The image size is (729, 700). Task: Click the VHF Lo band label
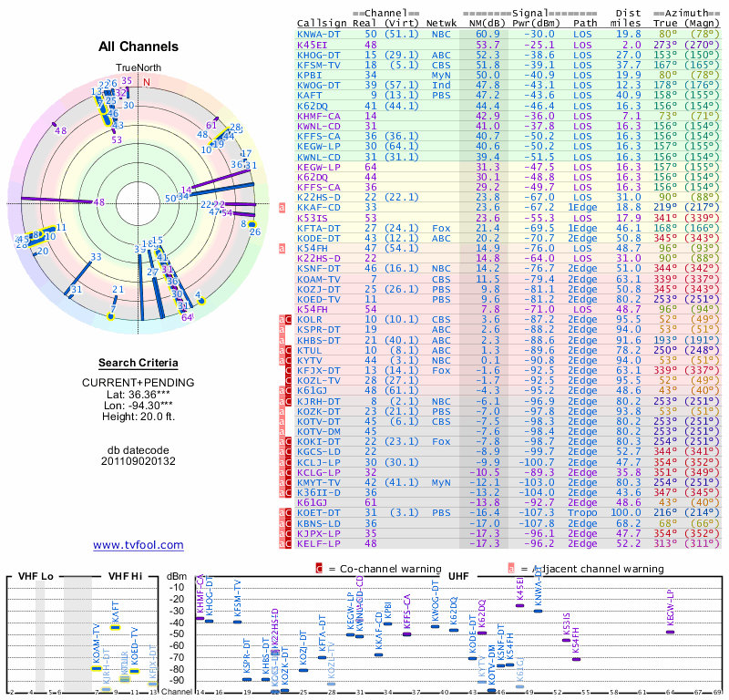click(x=36, y=577)
